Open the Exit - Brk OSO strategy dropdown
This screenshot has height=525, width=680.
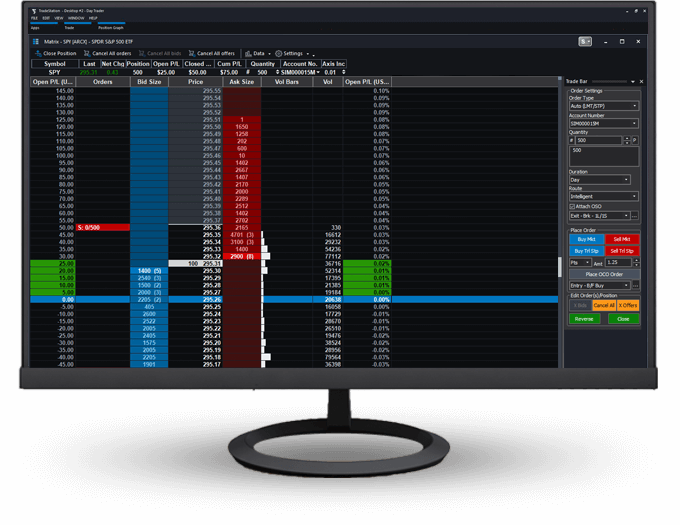(600, 215)
